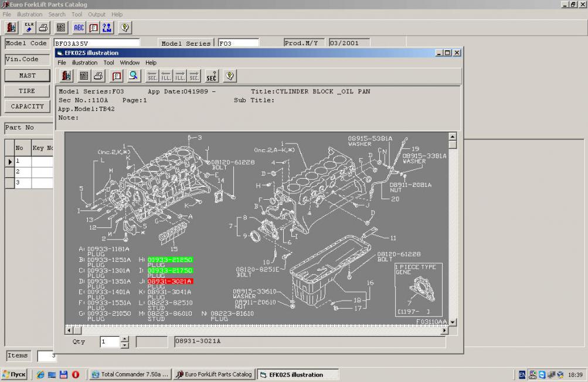
Task: Increase Qty with the up spinner arrow
Action: [124, 339]
